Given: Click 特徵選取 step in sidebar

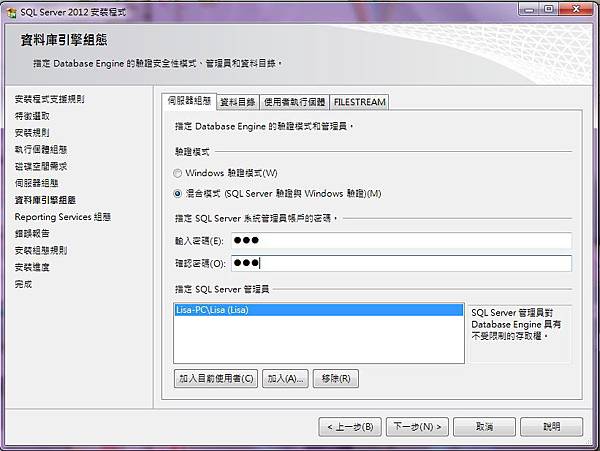Looking at the screenshot, I should click(x=32, y=116).
